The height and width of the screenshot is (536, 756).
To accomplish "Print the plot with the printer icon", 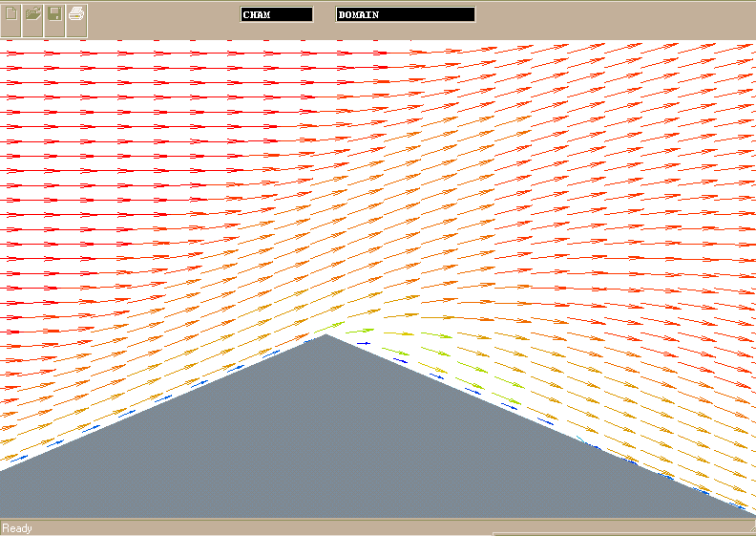I will pos(77,15).
